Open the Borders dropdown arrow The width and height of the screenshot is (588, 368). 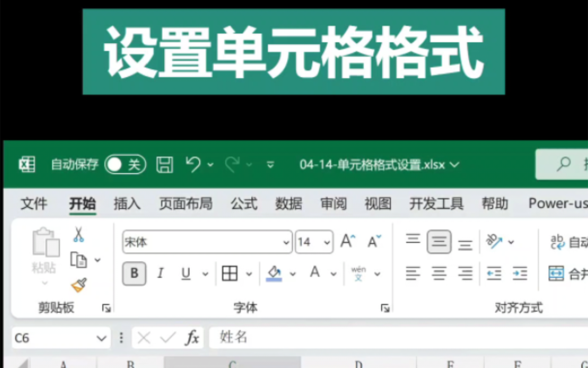tap(249, 274)
